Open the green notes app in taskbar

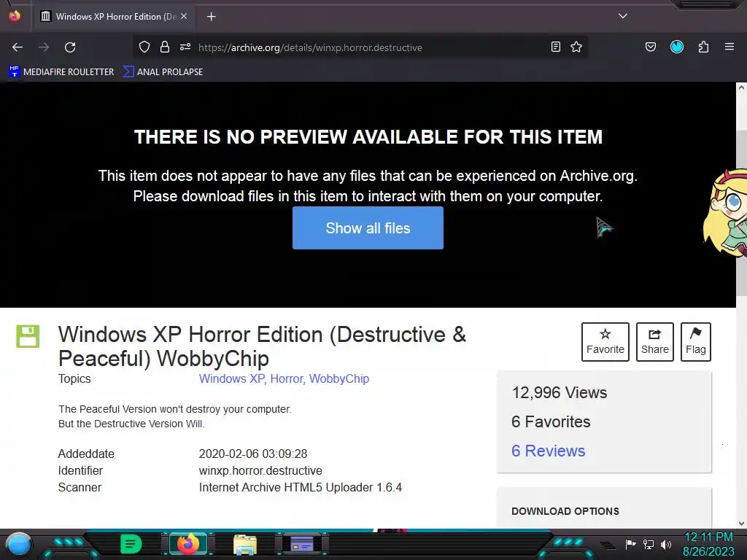[131, 544]
